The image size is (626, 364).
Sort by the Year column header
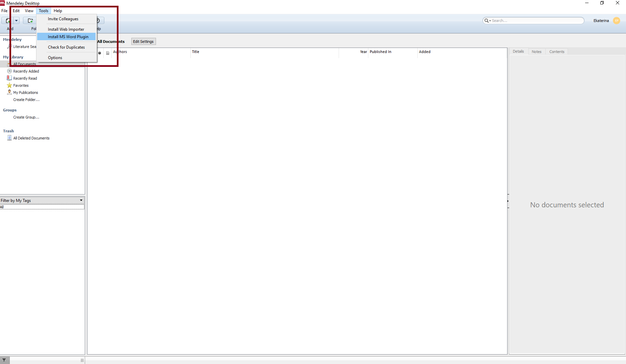354,52
